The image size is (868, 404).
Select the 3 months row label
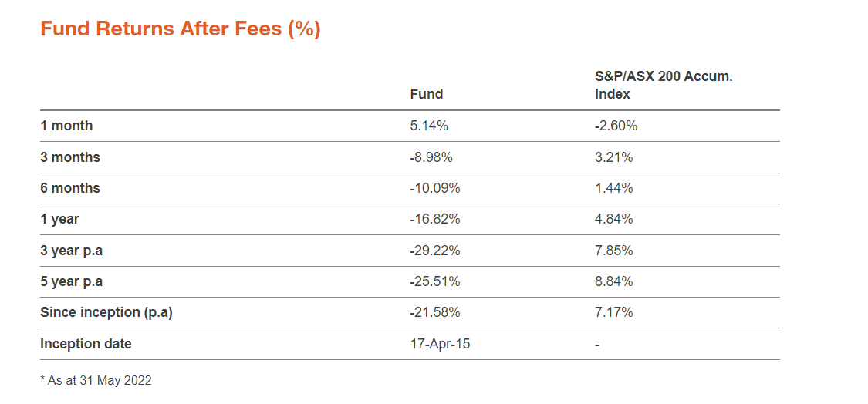(x=70, y=157)
